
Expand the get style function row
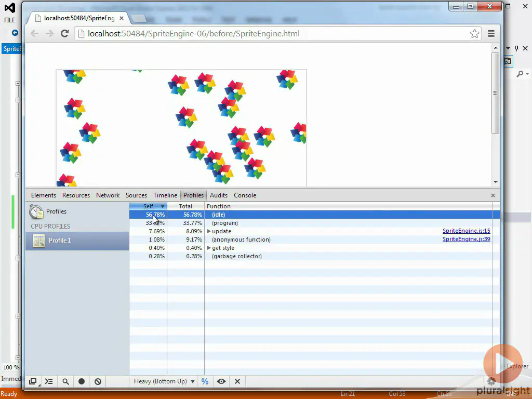pos(209,248)
